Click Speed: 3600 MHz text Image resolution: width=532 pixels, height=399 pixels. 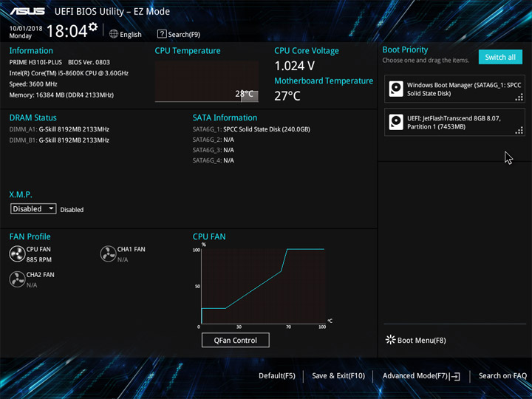pos(33,83)
